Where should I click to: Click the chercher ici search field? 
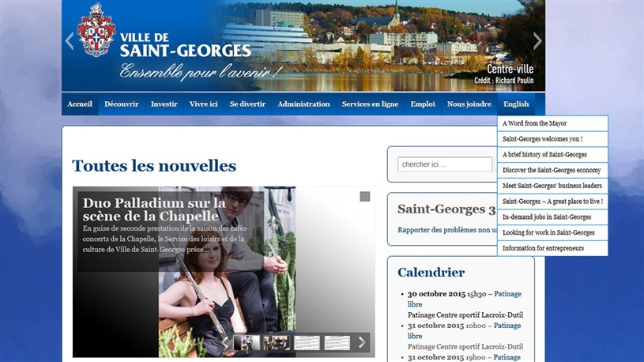click(445, 164)
